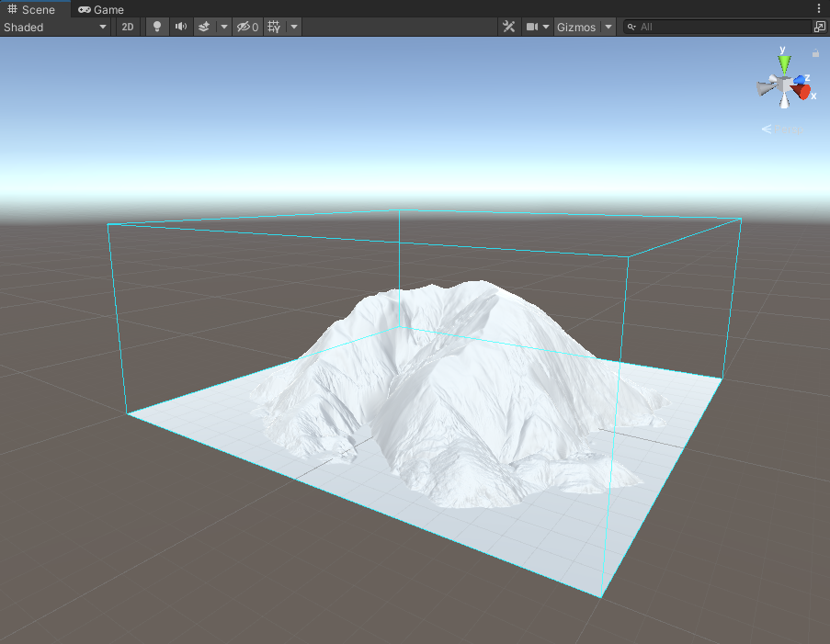The height and width of the screenshot is (644, 830).
Task: Toggle scene audio with the speaker icon
Action: (181, 27)
